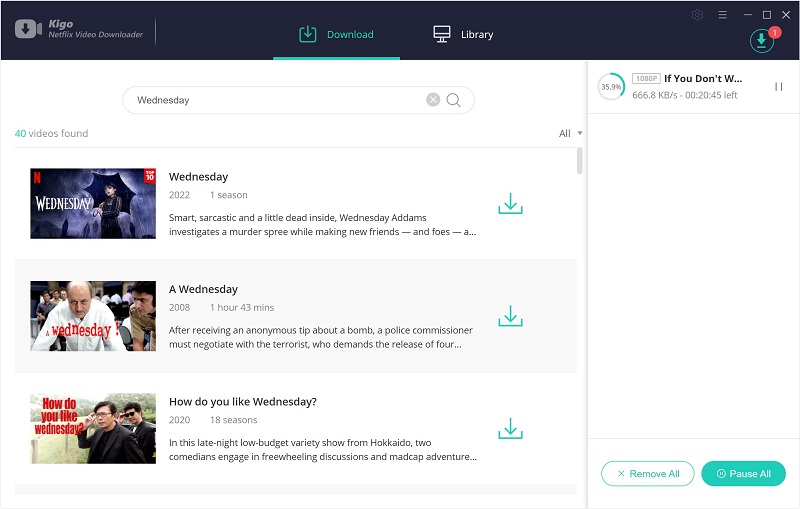The height and width of the screenshot is (509, 800).
Task: Click the magnifier search icon
Action: pyautogui.click(x=453, y=100)
